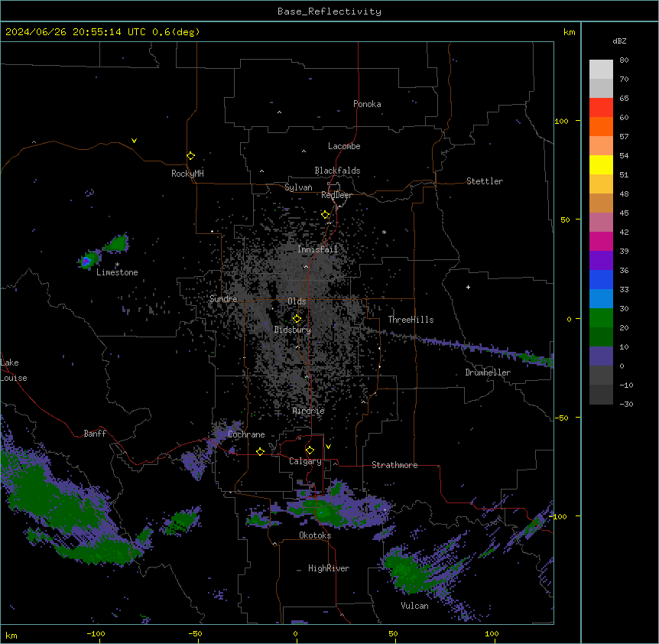Click the -30 dBZ legend value
The height and width of the screenshot is (644, 659).
(x=626, y=404)
